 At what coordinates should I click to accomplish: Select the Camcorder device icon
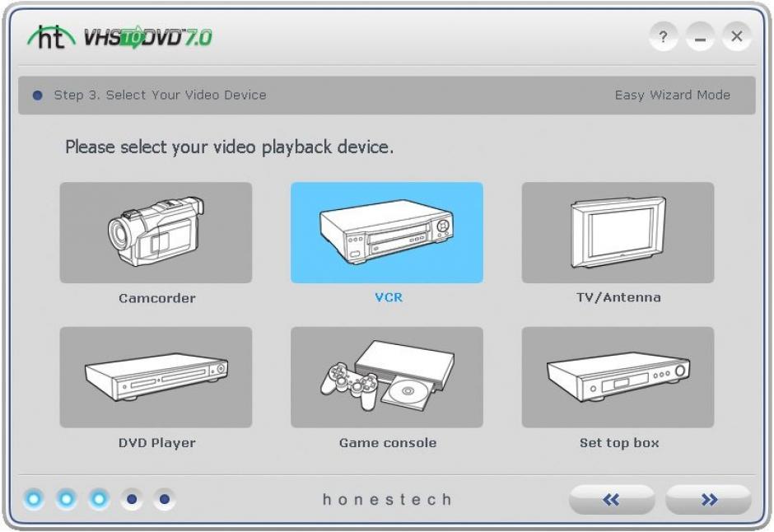point(156,232)
